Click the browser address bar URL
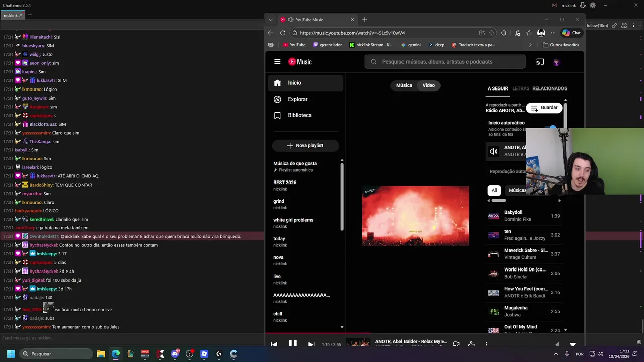 tap(352, 33)
